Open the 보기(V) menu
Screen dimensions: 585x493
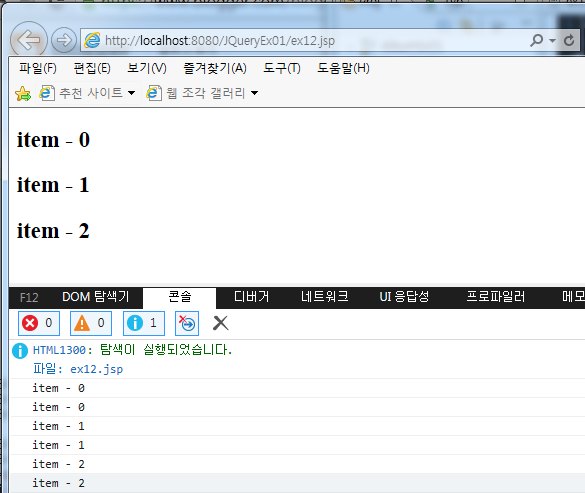pos(147,68)
